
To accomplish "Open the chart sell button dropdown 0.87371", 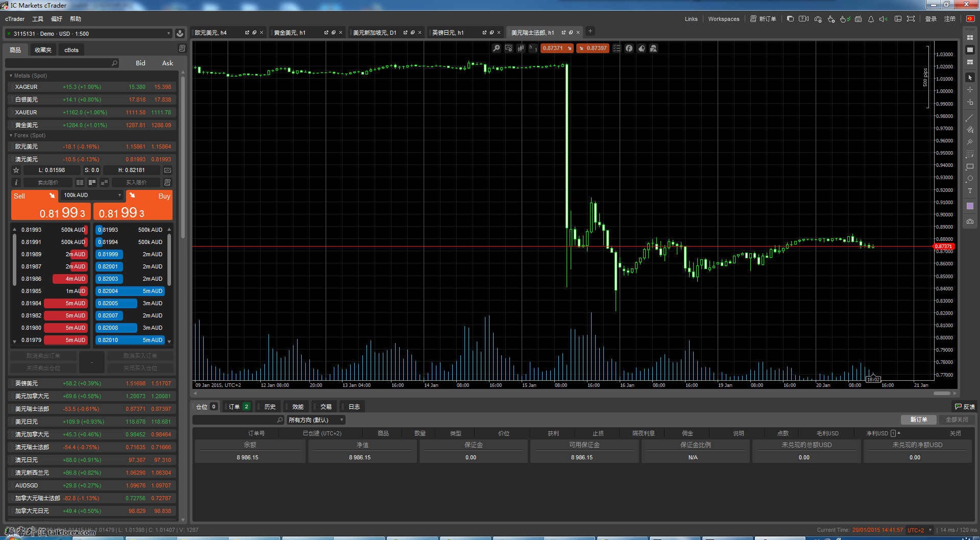I will click(557, 48).
